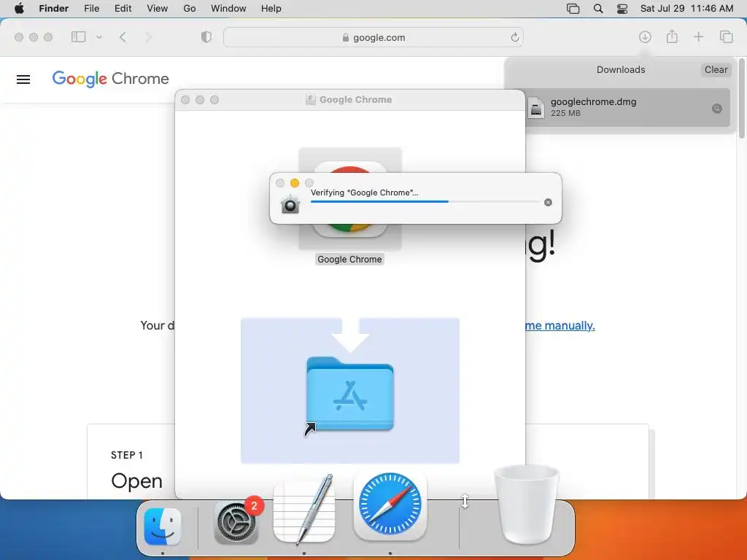The image size is (747, 560).
Task: Click the date and time in menu bar
Action: (686, 9)
